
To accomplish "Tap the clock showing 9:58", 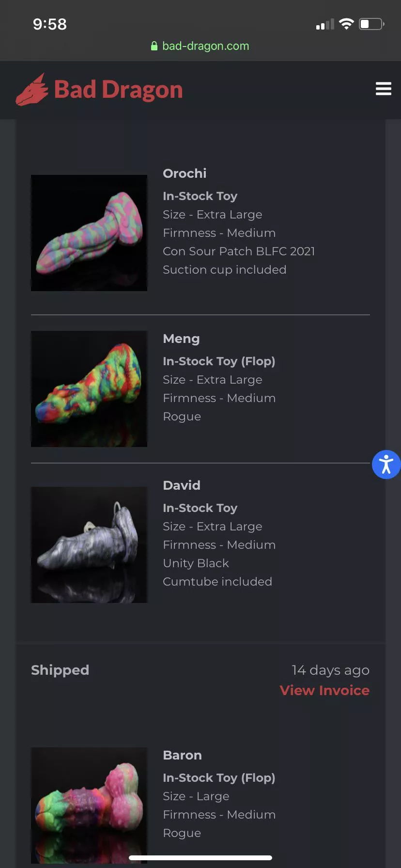I will [50, 24].
